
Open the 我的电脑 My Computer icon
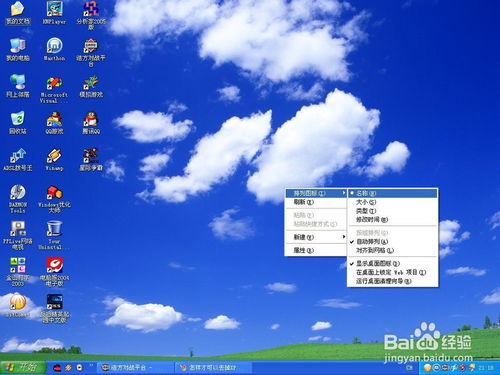(x=18, y=49)
